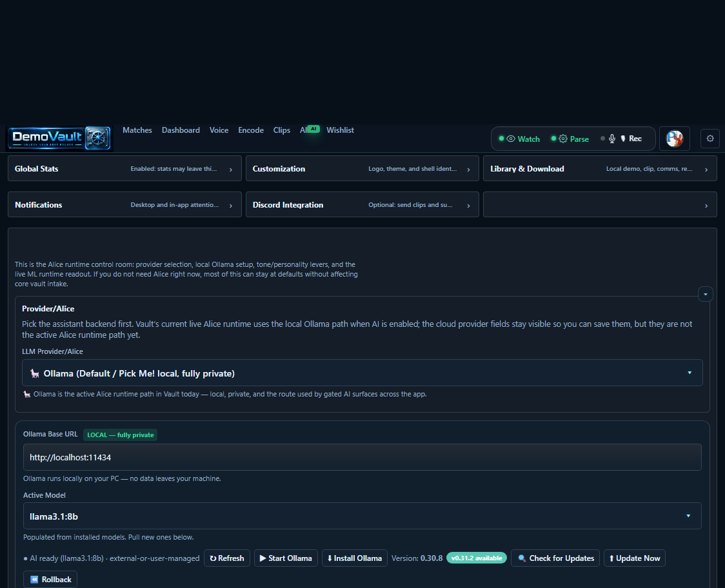725x588 pixels.
Task: Toggle the Rec recording status
Action: (631, 139)
